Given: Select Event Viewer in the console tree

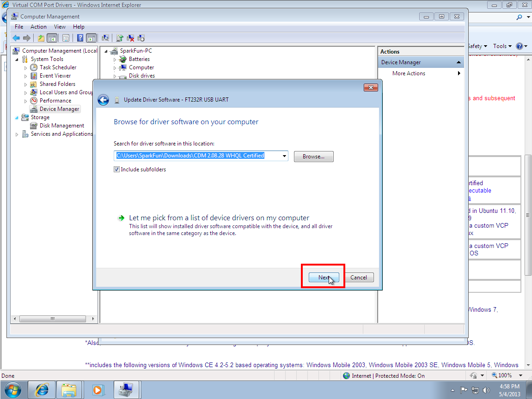Looking at the screenshot, I should pyautogui.click(x=55, y=76).
